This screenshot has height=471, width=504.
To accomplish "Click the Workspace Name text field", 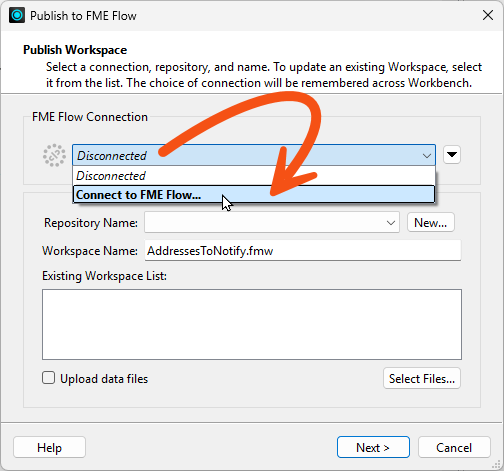I will tap(303, 251).
